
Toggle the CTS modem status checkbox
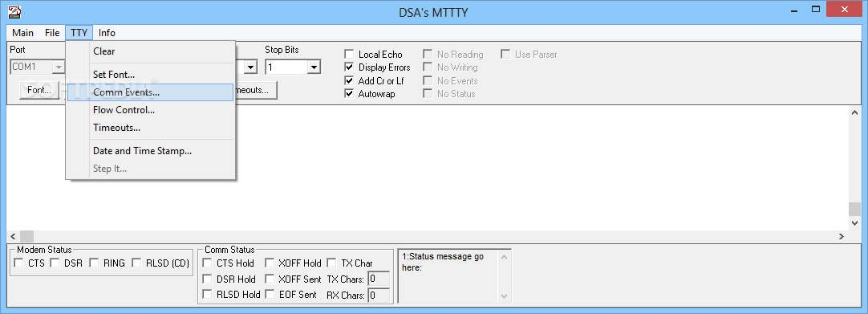click(x=18, y=263)
